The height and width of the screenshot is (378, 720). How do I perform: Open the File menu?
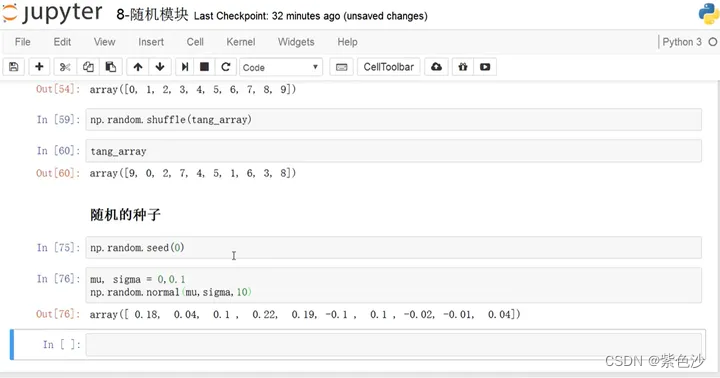(x=22, y=42)
